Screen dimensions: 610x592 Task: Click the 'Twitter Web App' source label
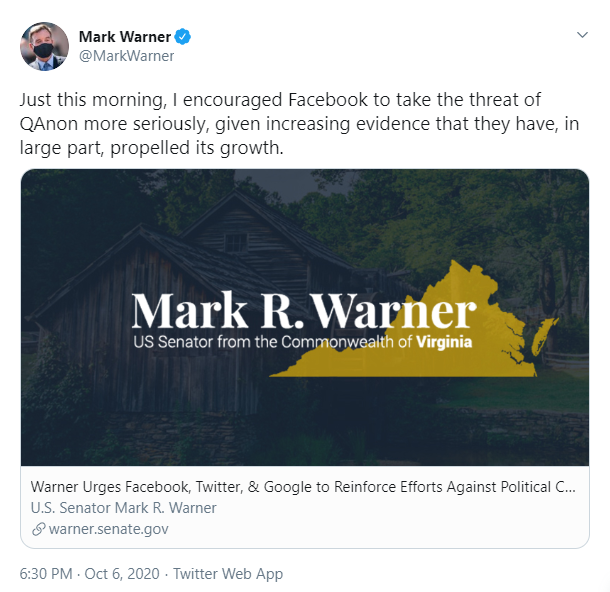click(228, 574)
